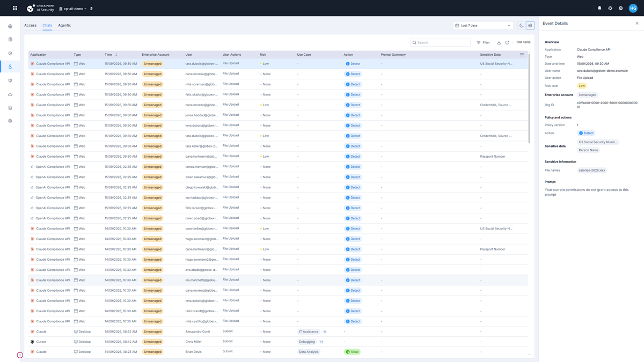The image size is (644, 362).
Task: Open the cp-all-demo tenant dropdown
Action: click(x=72, y=9)
